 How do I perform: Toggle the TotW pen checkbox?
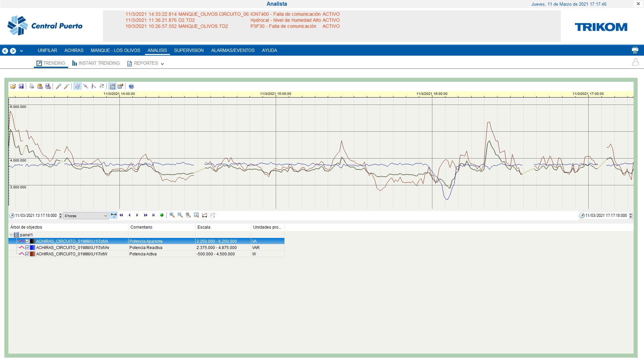pos(28,254)
